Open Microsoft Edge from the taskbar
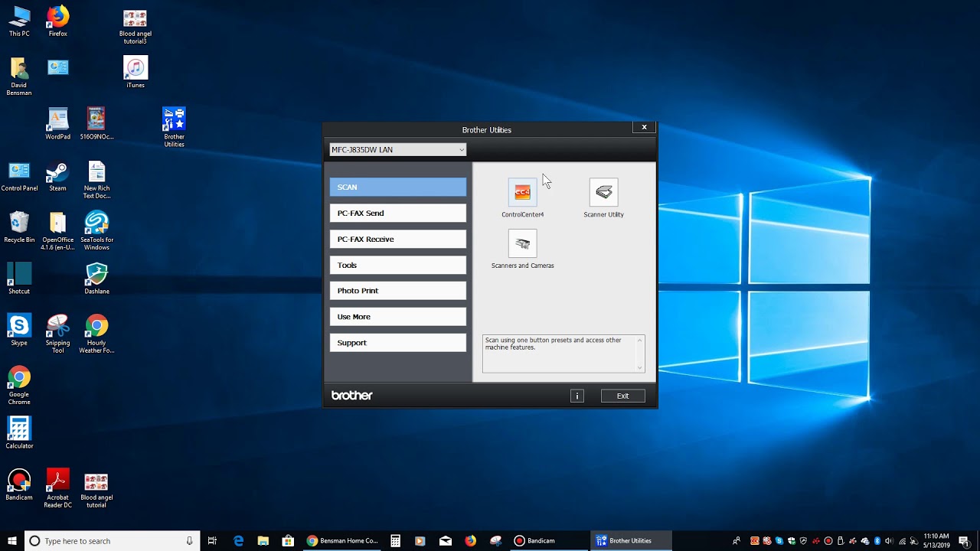This screenshot has height=551, width=980. pos(238,540)
